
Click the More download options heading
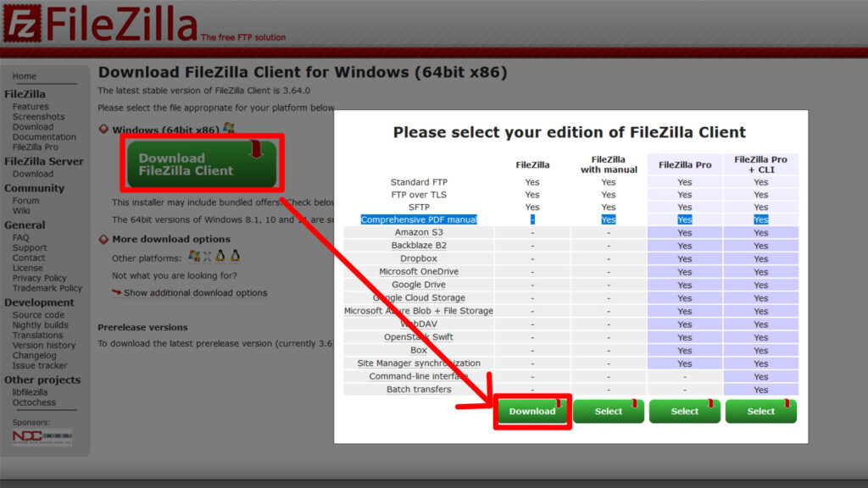(171, 239)
